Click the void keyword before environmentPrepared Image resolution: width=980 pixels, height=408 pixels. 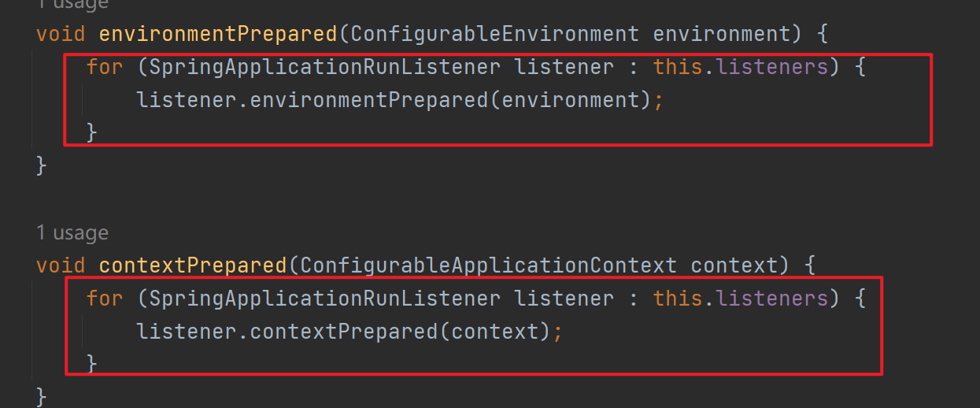click(x=61, y=34)
